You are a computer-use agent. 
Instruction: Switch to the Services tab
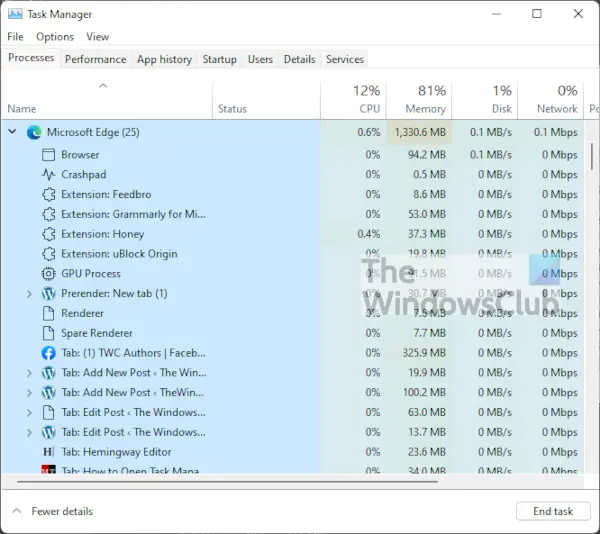click(345, 59)
